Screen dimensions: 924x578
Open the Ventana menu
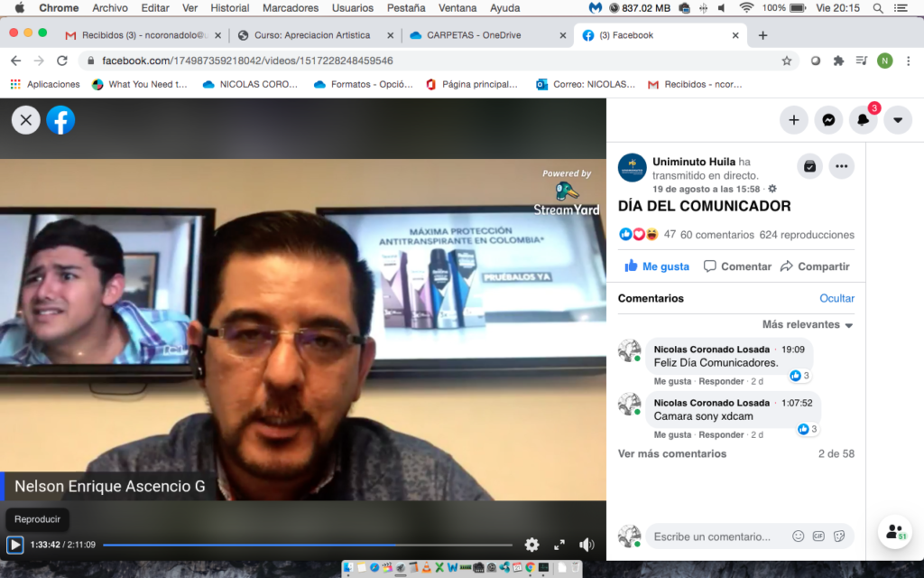tap(457, 8)
